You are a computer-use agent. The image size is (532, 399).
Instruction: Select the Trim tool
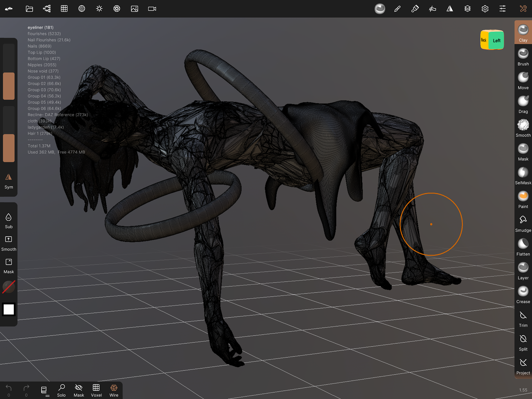523,318
